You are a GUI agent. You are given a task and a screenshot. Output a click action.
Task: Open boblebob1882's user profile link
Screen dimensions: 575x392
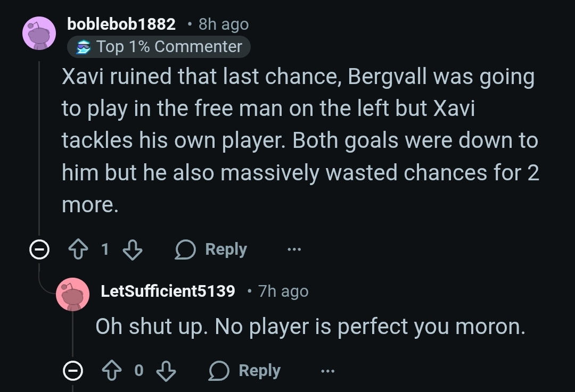(x=121, y=24)
